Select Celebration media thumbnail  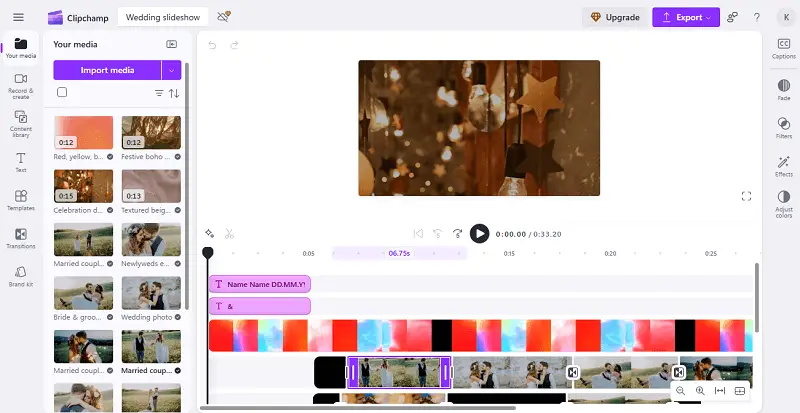click(83, 186)
